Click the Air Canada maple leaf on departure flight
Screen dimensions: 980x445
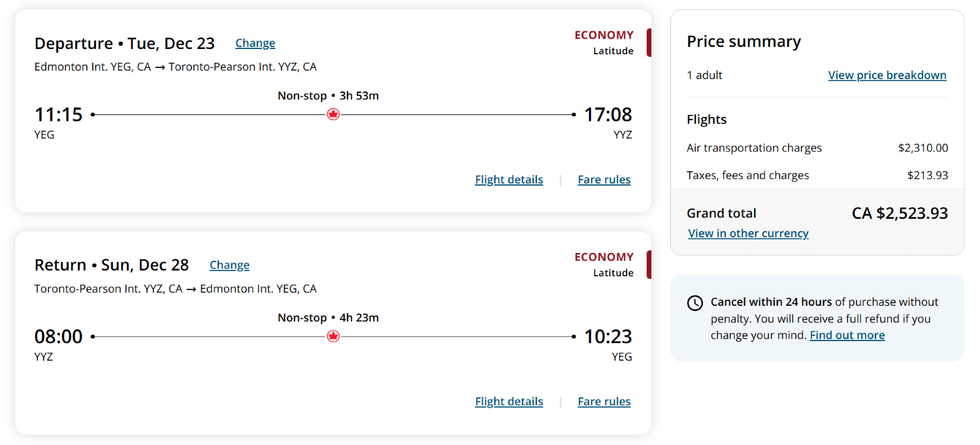tap(335, 114)
